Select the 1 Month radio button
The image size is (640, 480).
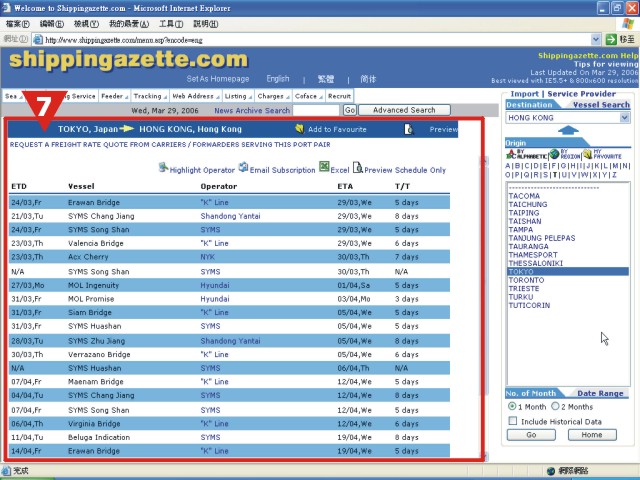tap(512, 406)
